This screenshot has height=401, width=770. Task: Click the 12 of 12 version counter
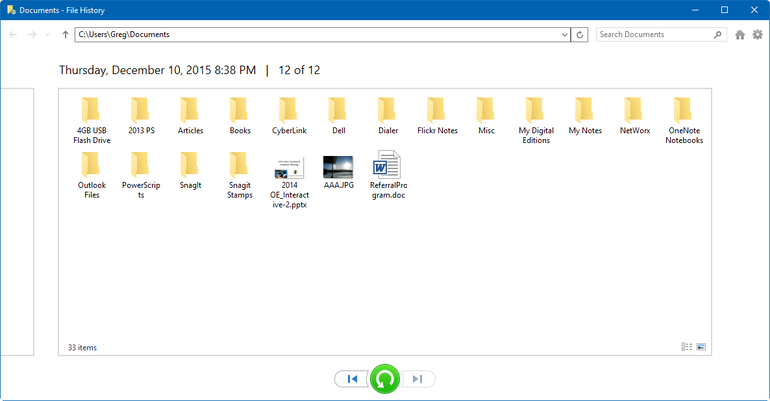299,70
